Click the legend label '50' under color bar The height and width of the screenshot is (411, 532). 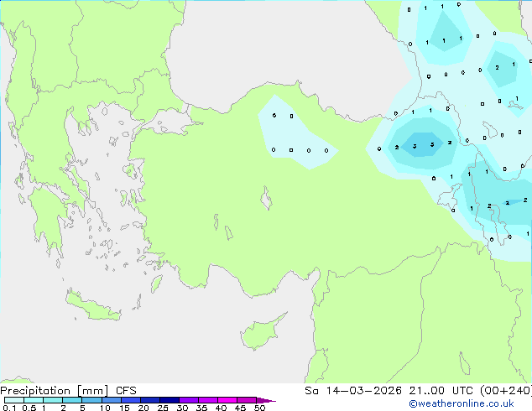point(260,408)
